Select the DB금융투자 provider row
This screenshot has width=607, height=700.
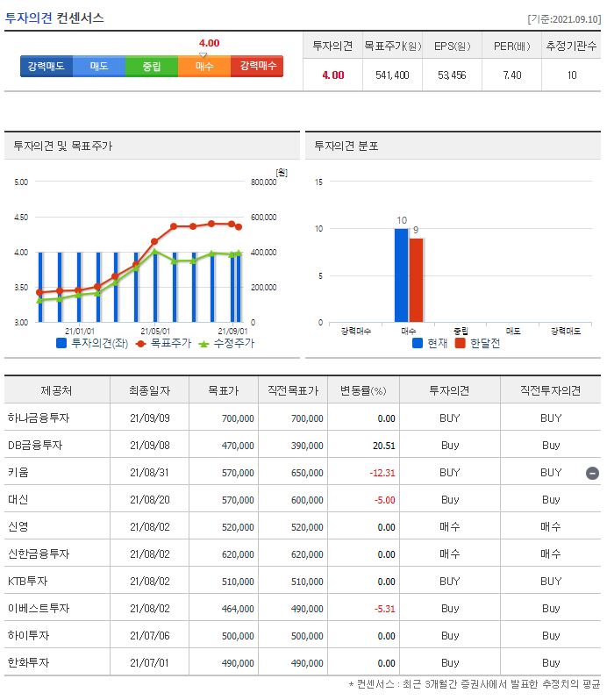point(303,446)
